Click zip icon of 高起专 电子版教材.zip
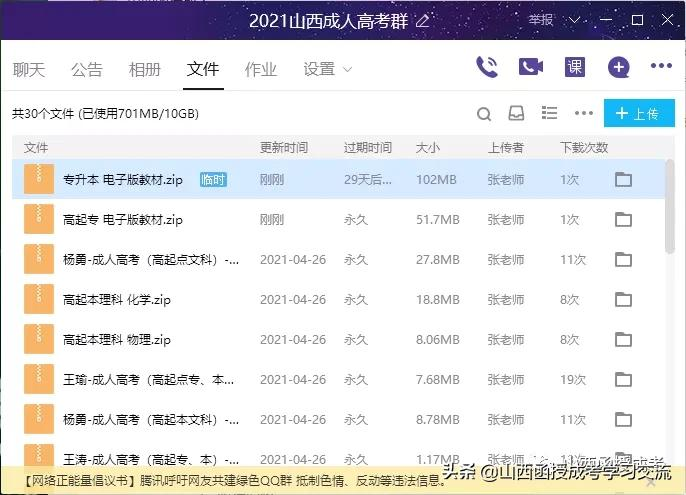The image size is (686, 495). pyautogui.click(x=39, y=219)
